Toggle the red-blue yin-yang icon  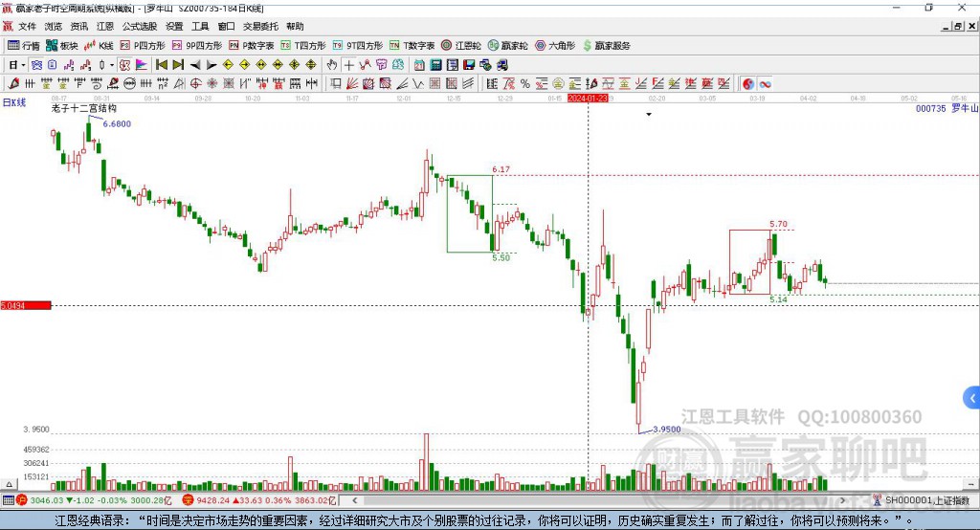click(748, 84)
